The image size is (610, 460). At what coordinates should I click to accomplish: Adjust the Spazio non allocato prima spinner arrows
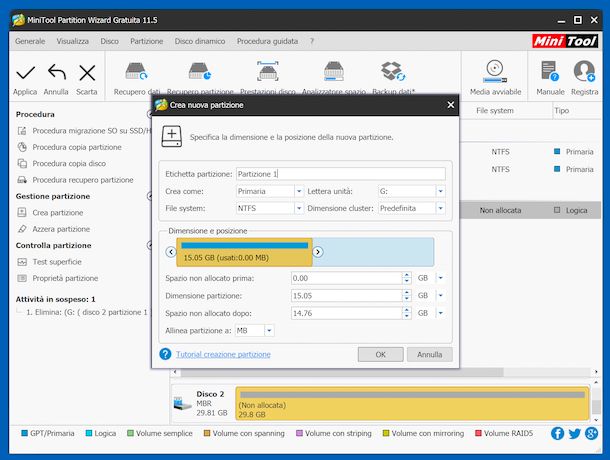pos(407,278)
